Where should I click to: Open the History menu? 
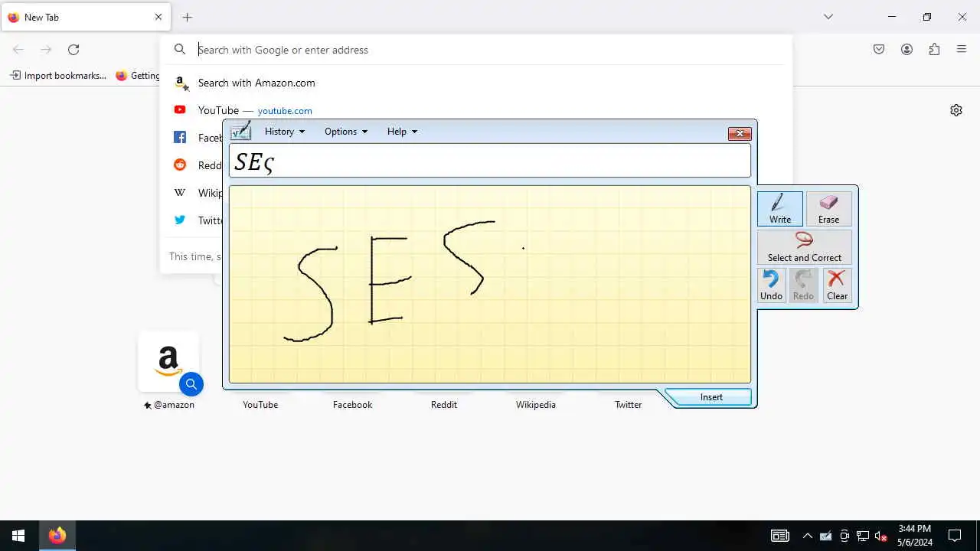point(285,132)
